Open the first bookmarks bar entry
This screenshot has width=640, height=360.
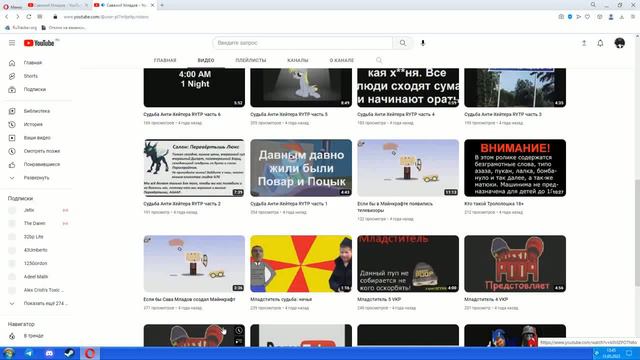coord(21,28)
